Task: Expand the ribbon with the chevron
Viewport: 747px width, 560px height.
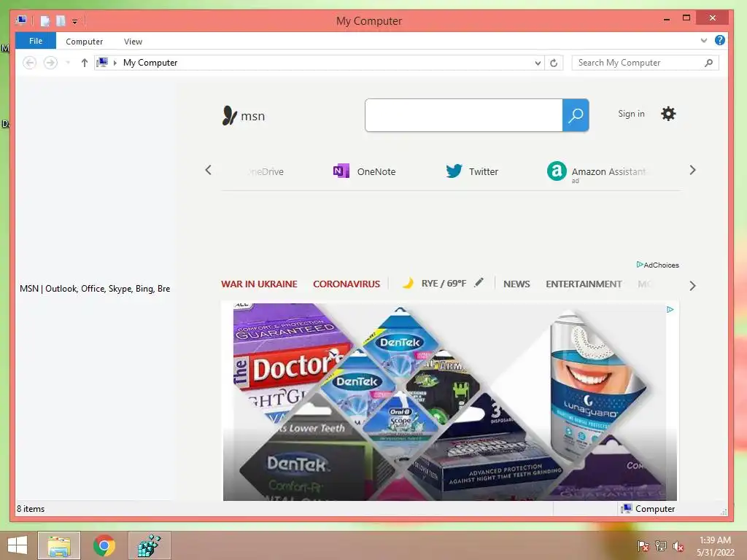Action: coord(704,41)
